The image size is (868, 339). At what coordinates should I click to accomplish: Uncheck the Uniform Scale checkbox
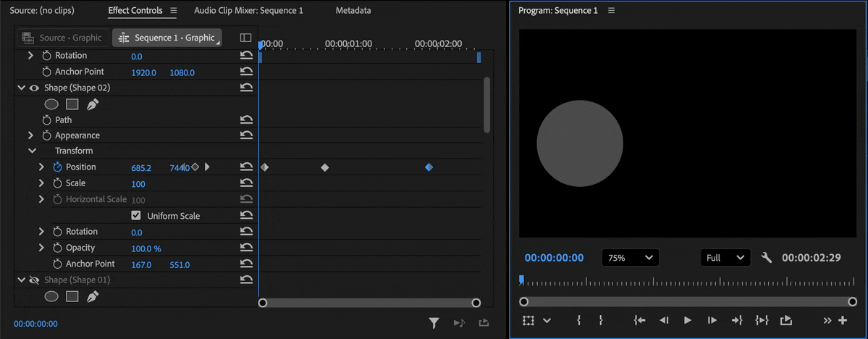(136, 215)
